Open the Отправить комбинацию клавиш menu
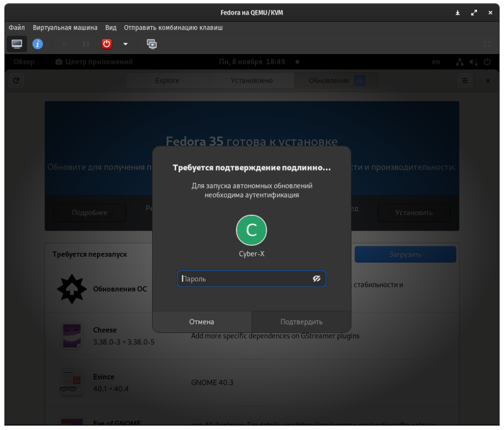 point(173,28)
